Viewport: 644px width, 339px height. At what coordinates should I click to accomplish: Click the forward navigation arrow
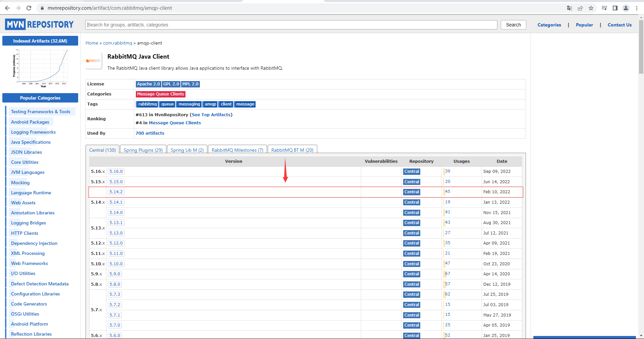(18, 8)
